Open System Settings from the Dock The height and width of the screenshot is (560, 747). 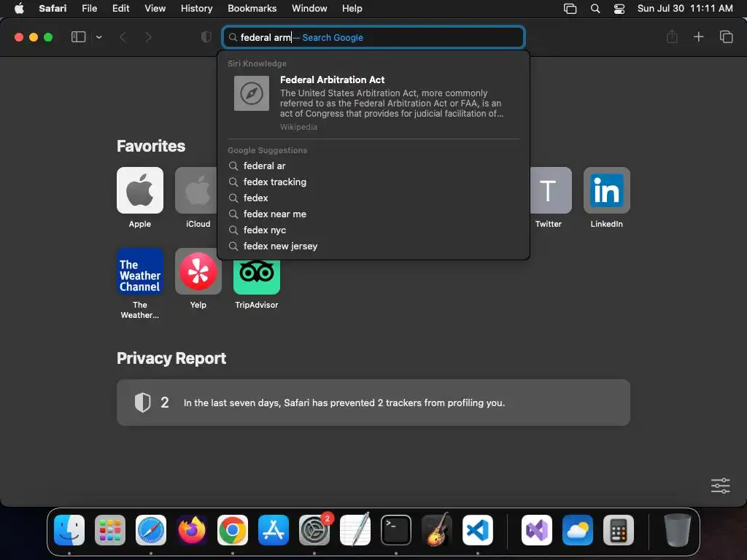pyautogui.click(x=314, y=530)
